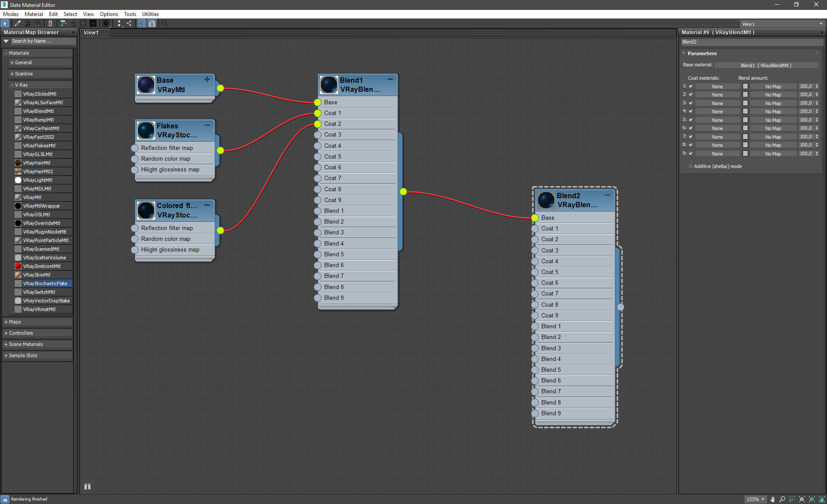Enable Additive (shellac) mode checkbox
827x504 pixels.
pyautogui.click(x=691, y=166)
